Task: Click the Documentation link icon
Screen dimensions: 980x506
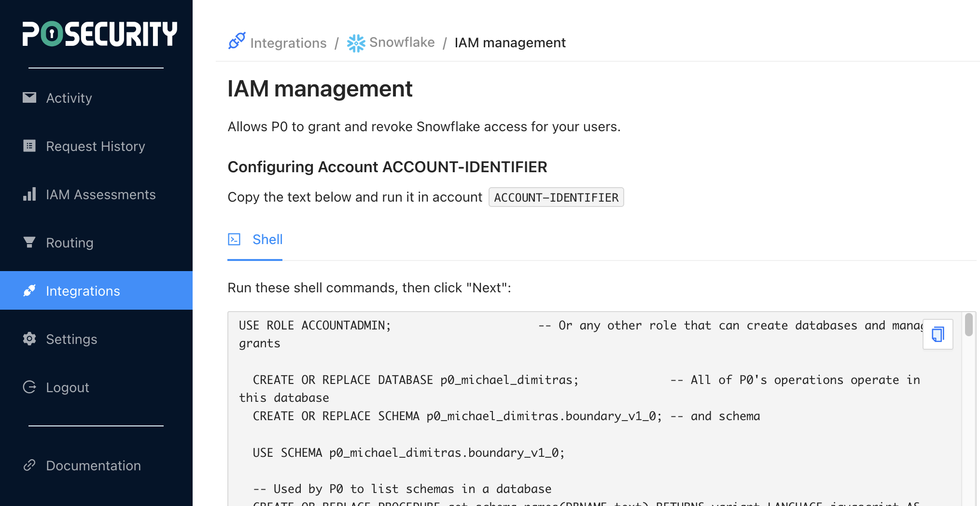Action: tap(29, 465)
